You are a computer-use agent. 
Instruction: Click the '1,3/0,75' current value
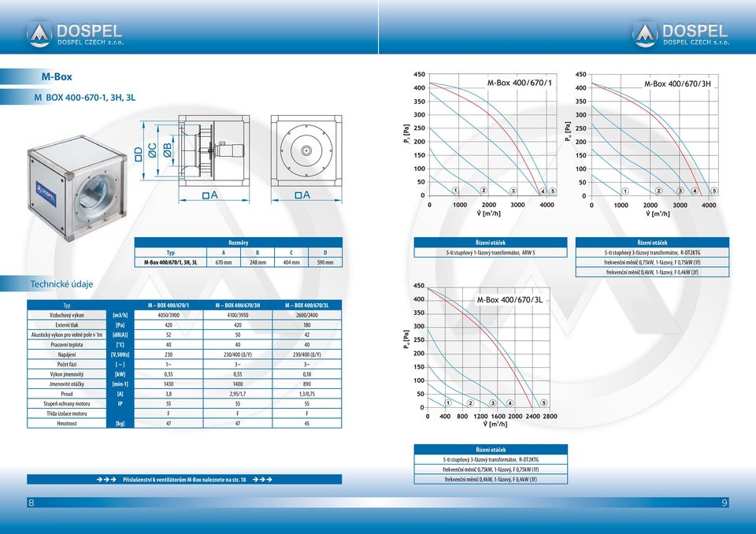tap(307, 394)
